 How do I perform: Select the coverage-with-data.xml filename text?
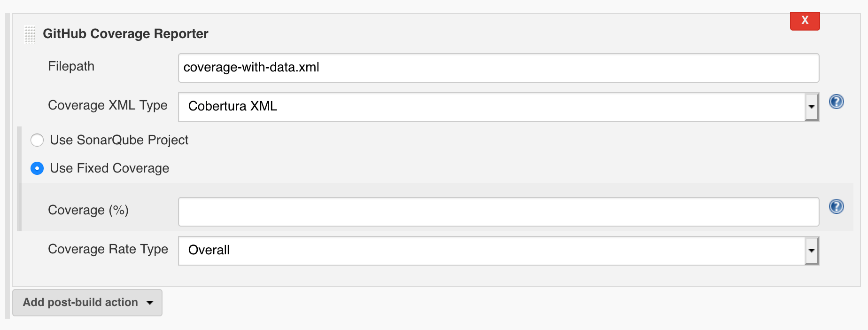point(251,68)
